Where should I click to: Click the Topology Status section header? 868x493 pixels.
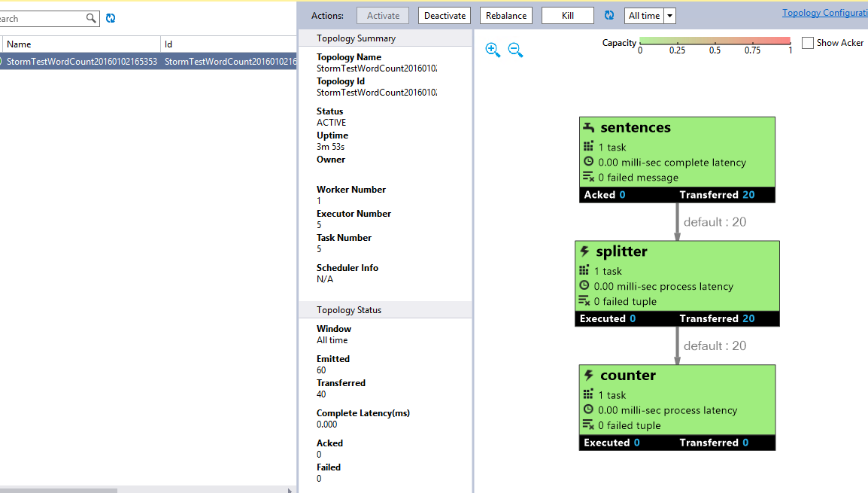pos(349,310)
